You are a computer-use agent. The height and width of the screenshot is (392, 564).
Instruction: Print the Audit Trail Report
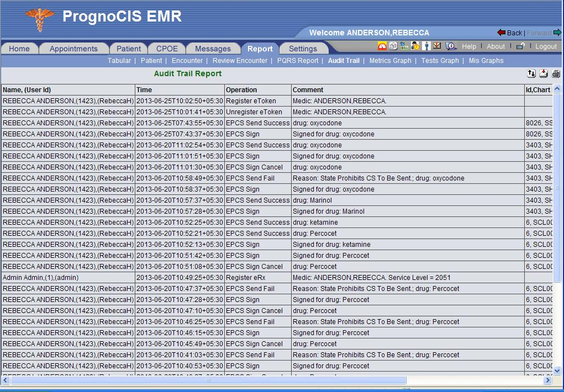(x=556, y=73)
